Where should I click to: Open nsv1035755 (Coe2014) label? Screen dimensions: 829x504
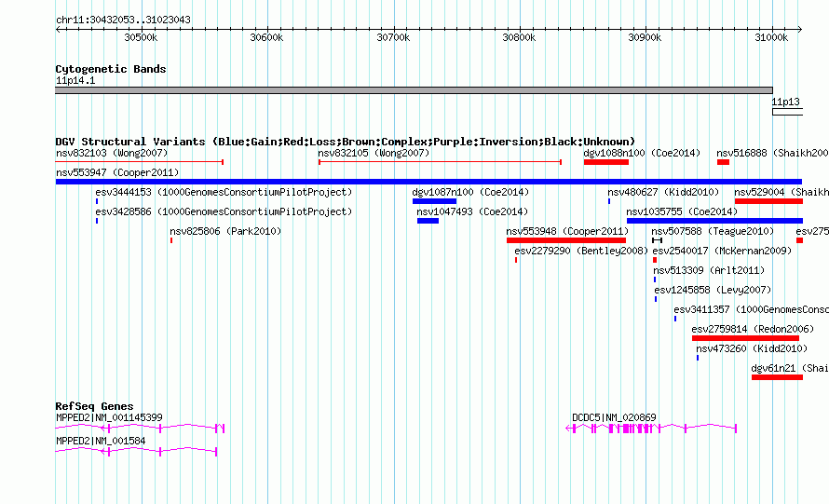point(682,211)
